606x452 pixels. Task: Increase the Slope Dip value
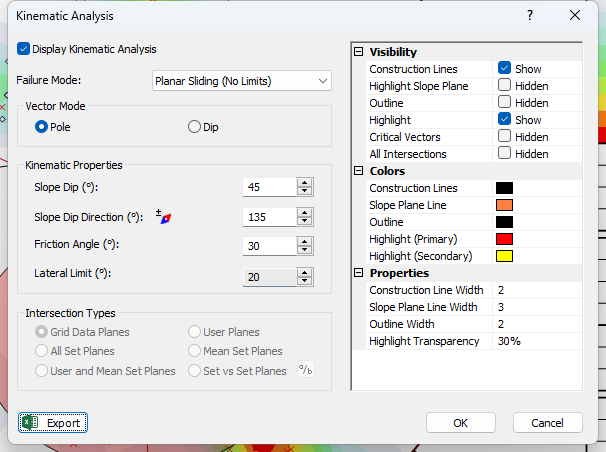coord(305,183)
